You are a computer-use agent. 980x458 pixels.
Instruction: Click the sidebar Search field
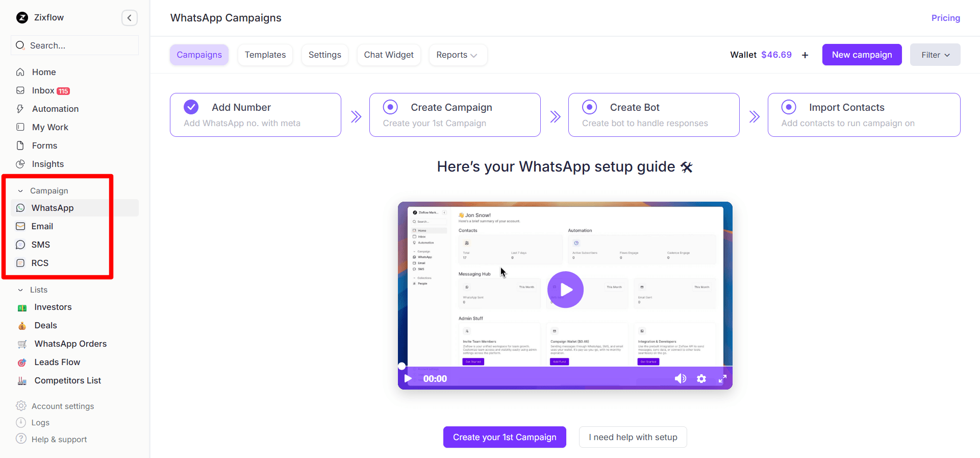(74, 45)
